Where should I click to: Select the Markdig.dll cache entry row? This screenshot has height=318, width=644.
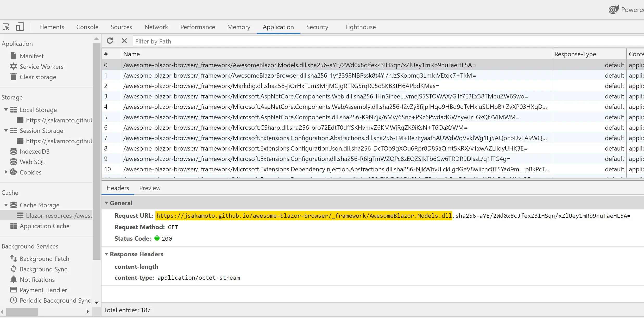(x=281, y=86)
